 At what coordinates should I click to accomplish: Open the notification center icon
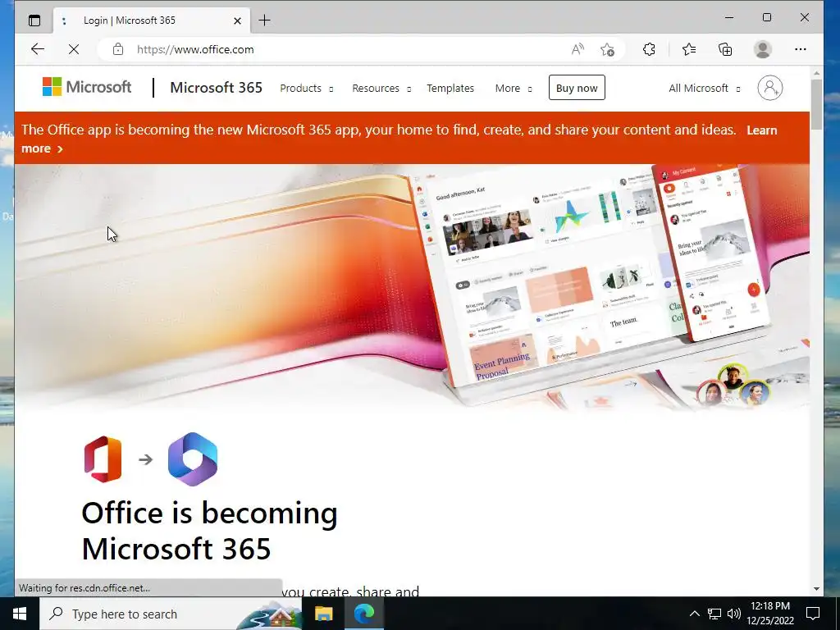(x=813, y=614)
